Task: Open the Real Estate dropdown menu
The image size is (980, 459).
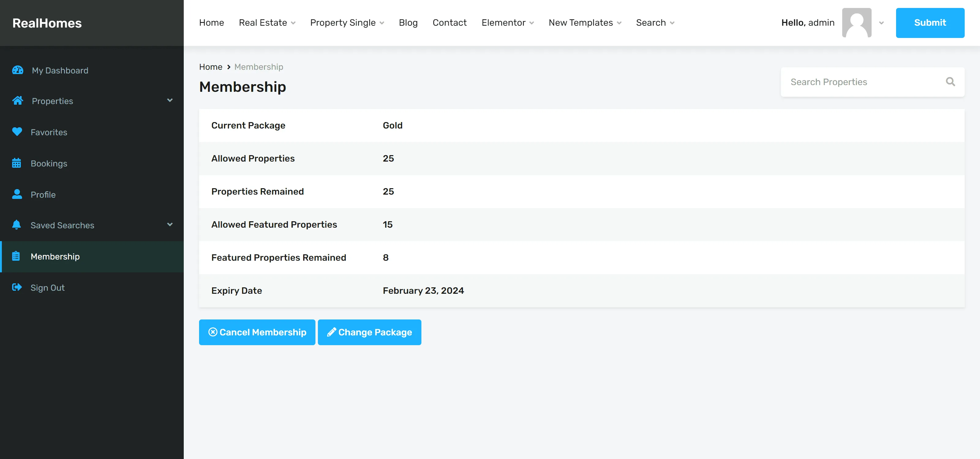Action: [x=267, y=23]
